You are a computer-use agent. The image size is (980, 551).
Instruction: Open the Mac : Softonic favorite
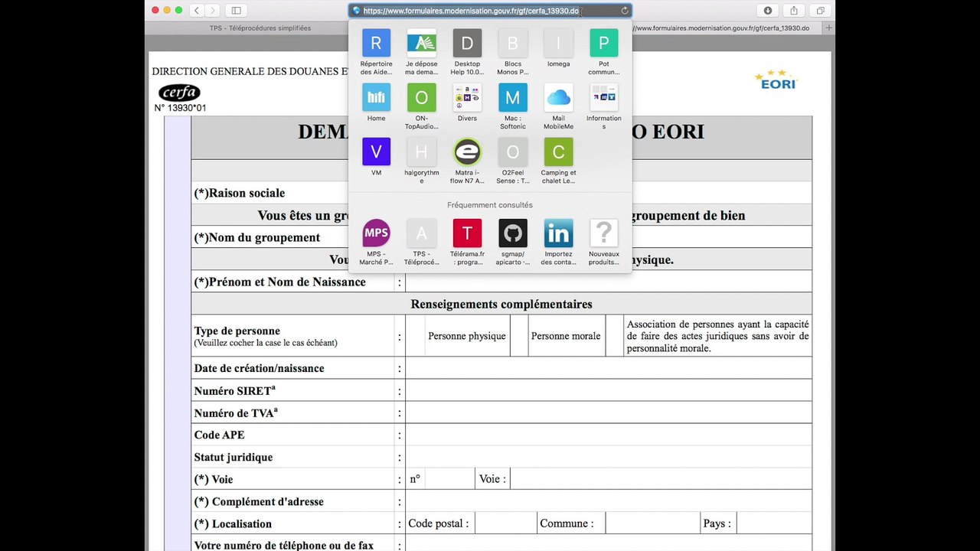coord(513,106)
